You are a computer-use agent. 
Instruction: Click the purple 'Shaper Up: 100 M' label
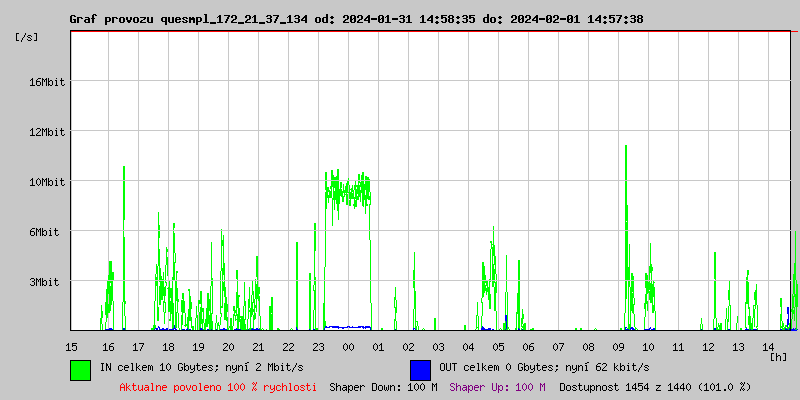(497, 386)
